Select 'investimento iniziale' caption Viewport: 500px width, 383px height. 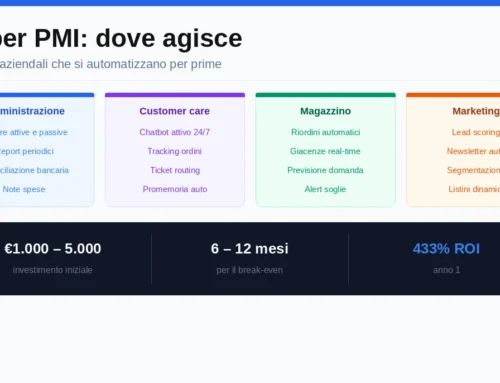click(x=52, y=270)
